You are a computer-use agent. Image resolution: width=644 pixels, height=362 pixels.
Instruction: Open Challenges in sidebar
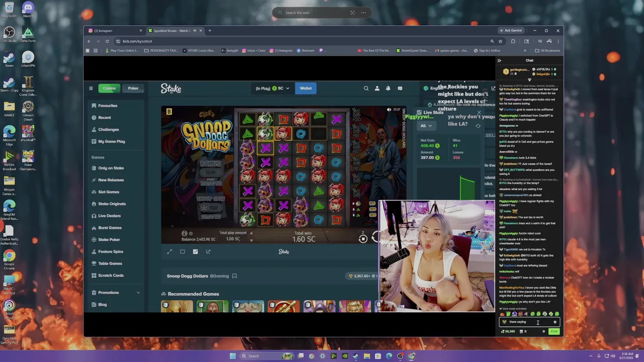coord(108,130)
